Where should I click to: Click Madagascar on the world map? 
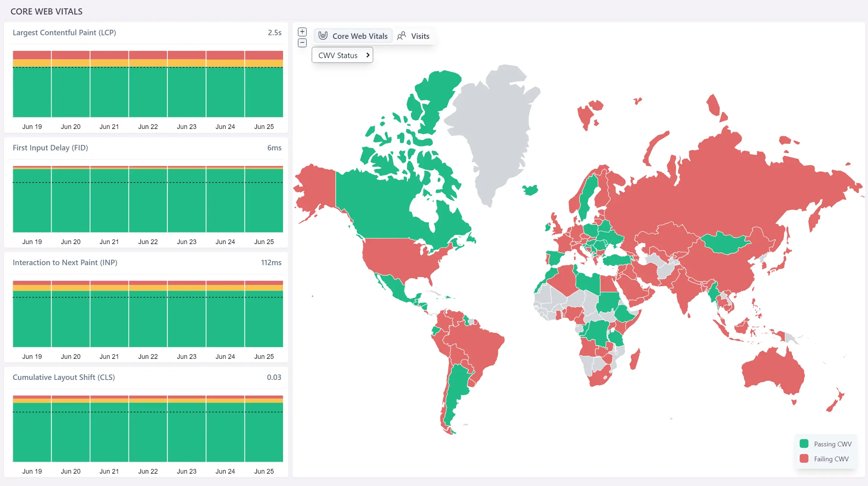(x=635, y=359)
